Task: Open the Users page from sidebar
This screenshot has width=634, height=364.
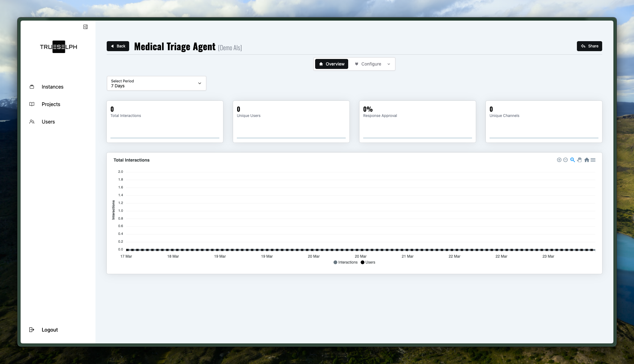Action: pyautogui.click(x=48, y=122)
